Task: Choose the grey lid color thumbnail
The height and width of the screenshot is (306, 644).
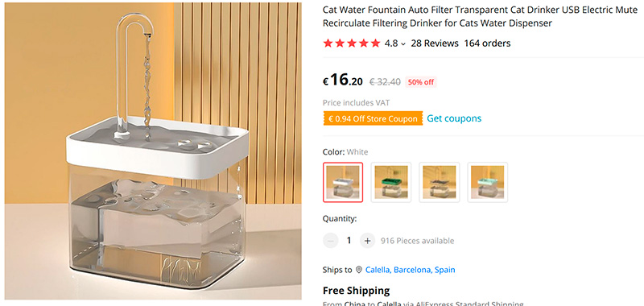Action: 440,182
